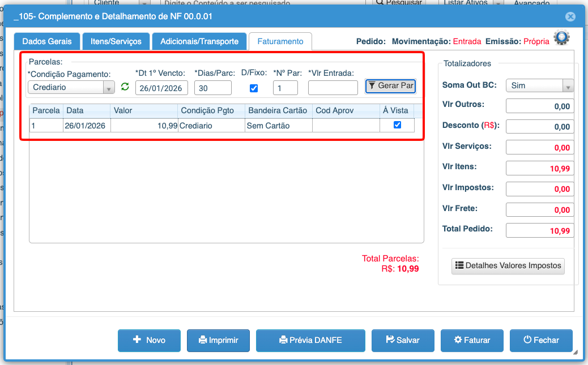The width and height of the screenshot is (588, 365).
Task: Click the Faturar button
Action: pyautogui.click(x=472, y=340)
